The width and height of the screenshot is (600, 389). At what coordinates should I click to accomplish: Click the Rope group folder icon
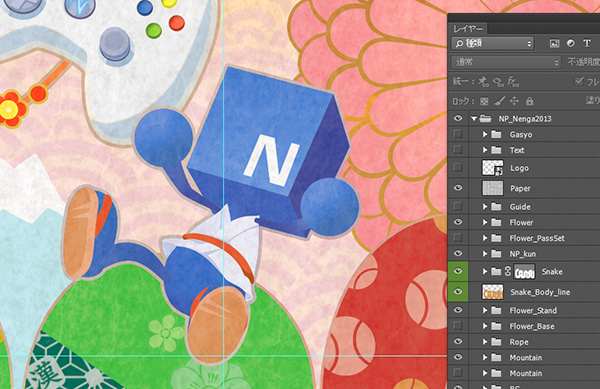pyautogui.click(x=496, y=342)
